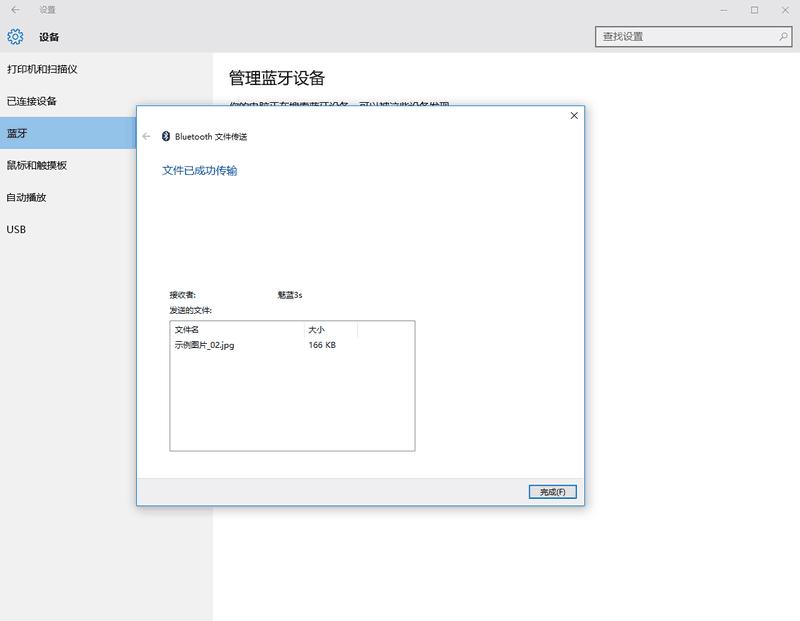Viewport: 800px width, 621px height.
Task: Close the Bluetooth file transfer dialog
Action: (573, 115)
